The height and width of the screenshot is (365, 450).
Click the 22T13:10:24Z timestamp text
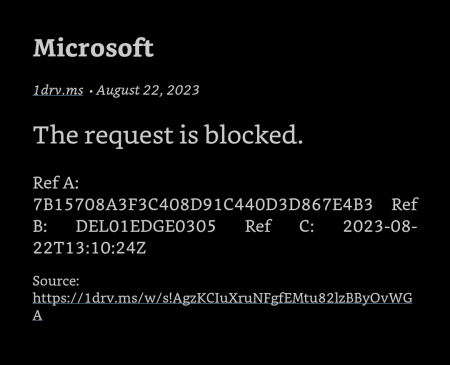click(89, 248)
